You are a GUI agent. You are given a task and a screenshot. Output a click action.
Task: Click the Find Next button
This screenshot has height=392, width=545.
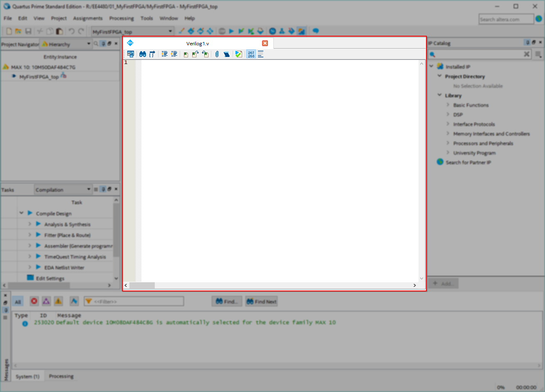click(261, 301)
